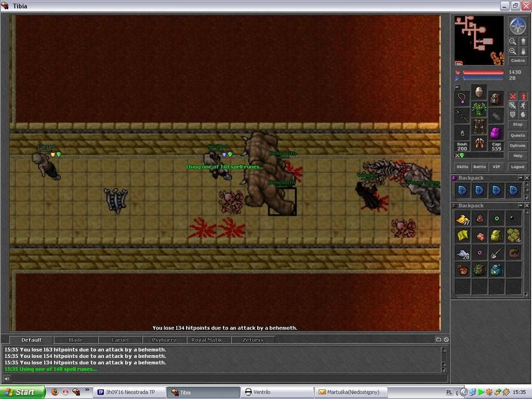Image resolution: width=532 pixels, height=399 pixels.
Task: Switch to 3h09'16 Neostrada TP taskbar item
Action: (x=129, y=392)
